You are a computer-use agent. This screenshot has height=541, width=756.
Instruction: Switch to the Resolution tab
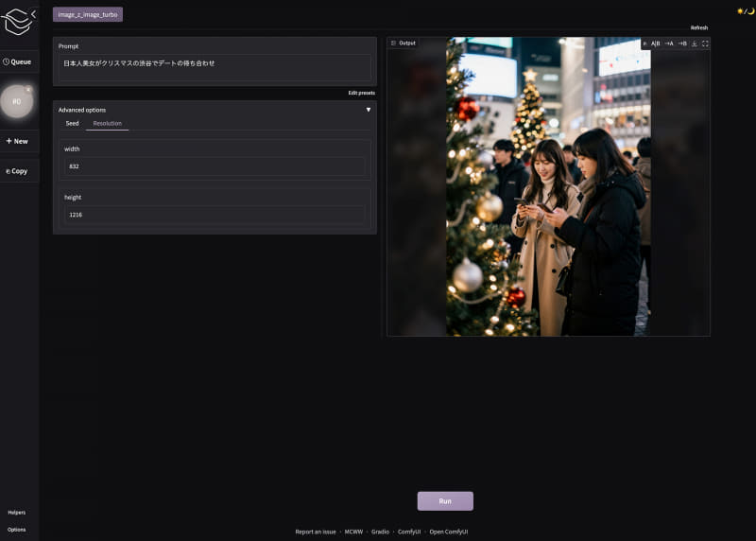[x=107, y=124]
